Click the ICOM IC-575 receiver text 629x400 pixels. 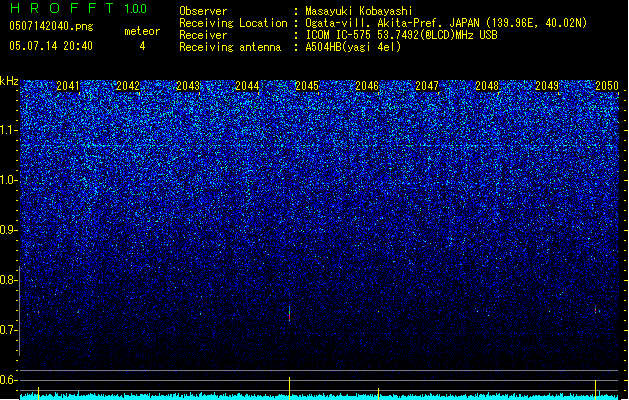coord(401,35)
